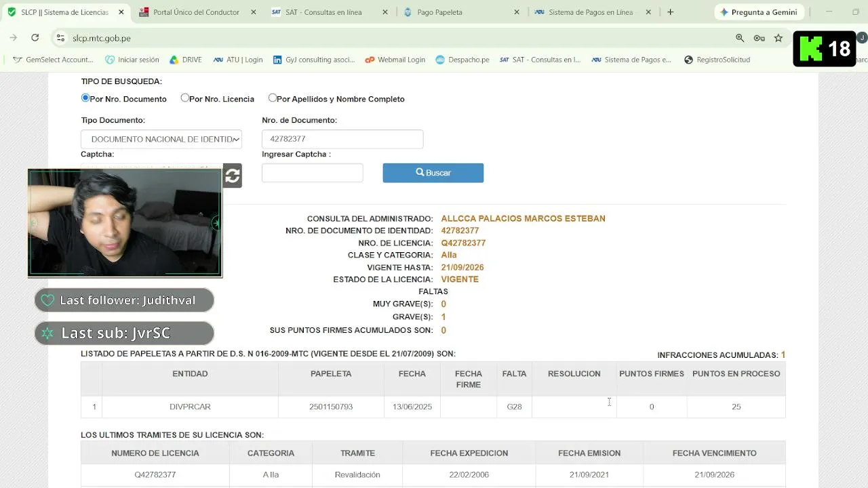Viewport: 868px width, 488px height.
Task: Click the address bar URL slcp.mtc.gob.pe
Action: pyautogui.click(x=102, y=38)
